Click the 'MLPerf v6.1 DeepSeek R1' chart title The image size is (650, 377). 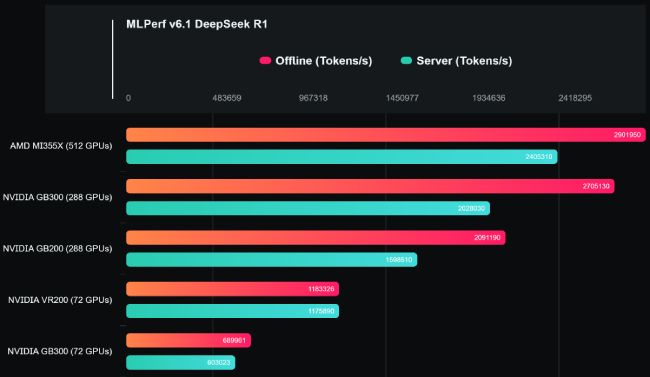click(x=197, y=24)
